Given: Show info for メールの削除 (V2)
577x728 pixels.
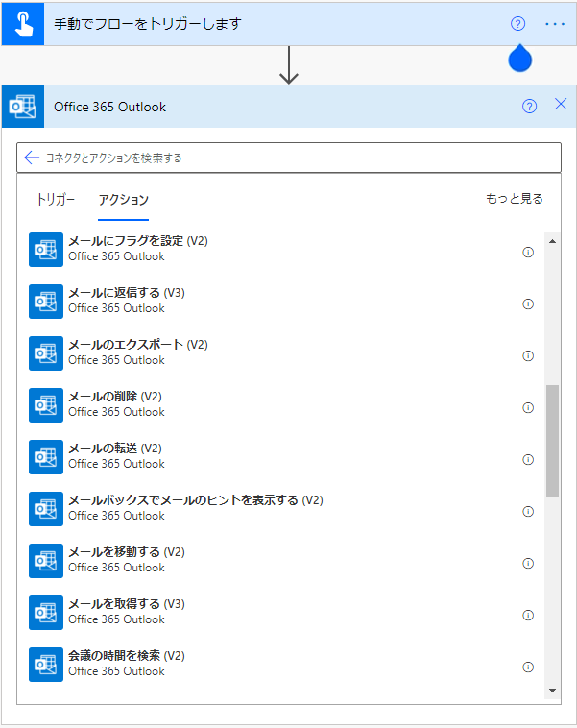Looking at the screenshot, I should (528, 407).
